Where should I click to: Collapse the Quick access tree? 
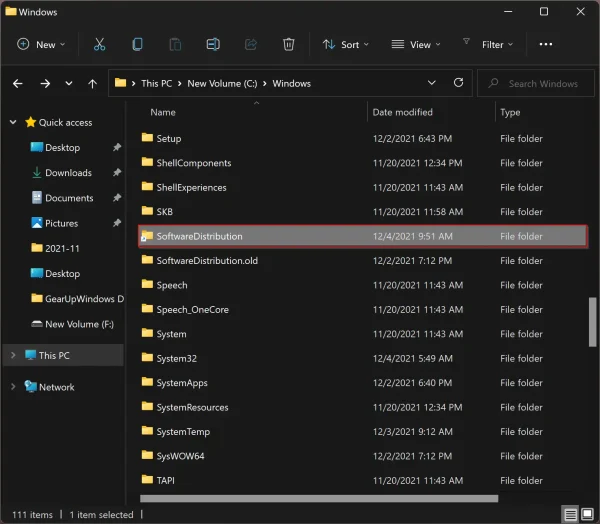tap(13, 122)
